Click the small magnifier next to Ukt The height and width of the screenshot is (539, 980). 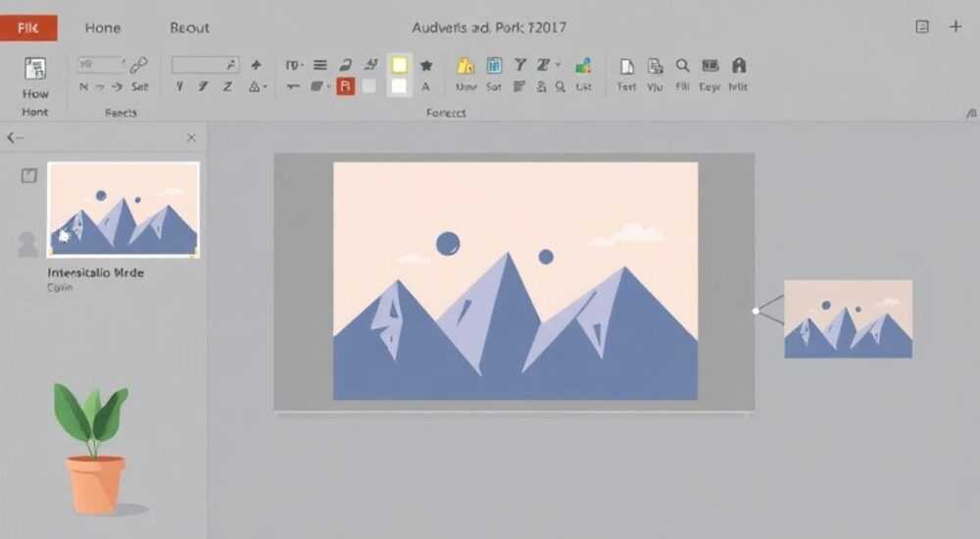[x=561, y=87]
